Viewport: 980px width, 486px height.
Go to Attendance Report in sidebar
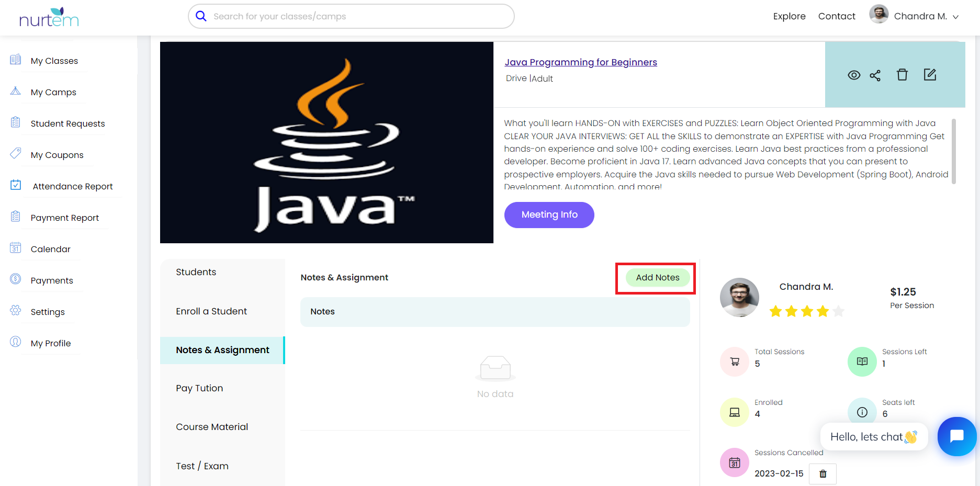point(72,186)
